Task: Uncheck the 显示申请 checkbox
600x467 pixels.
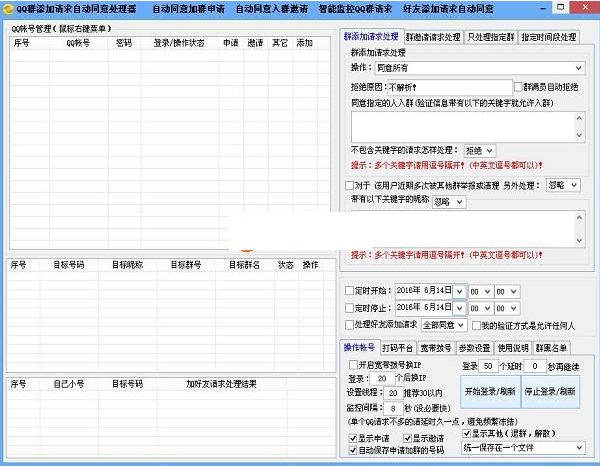Action: click(x=353, y=438)
